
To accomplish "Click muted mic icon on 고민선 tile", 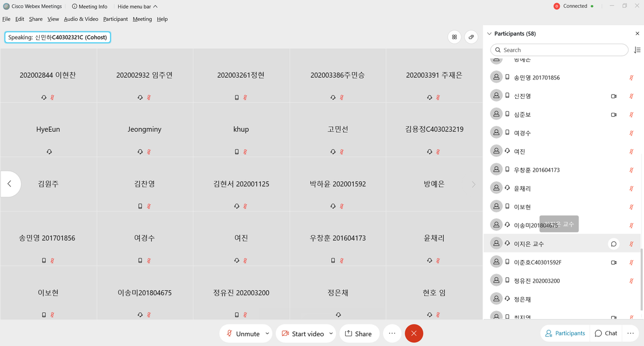I will click(x=341, y=152).
